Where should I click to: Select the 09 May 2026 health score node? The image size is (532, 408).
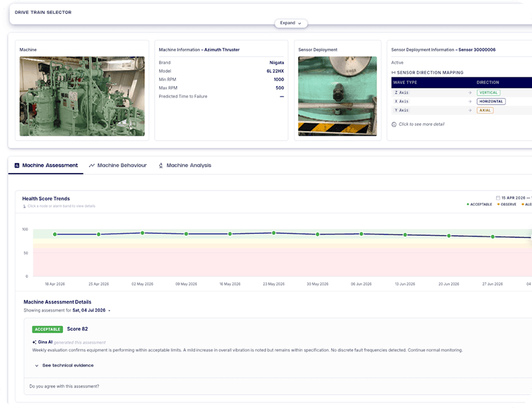click(186, 234)
